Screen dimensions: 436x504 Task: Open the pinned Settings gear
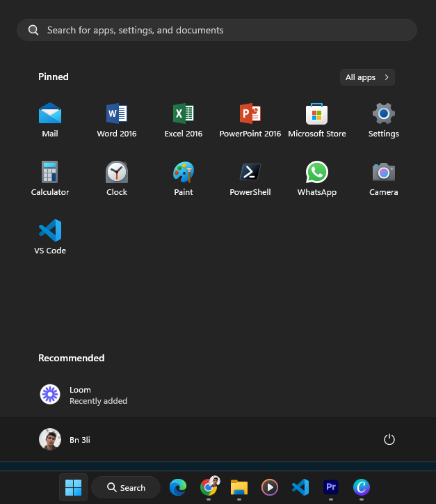point(384,120)
